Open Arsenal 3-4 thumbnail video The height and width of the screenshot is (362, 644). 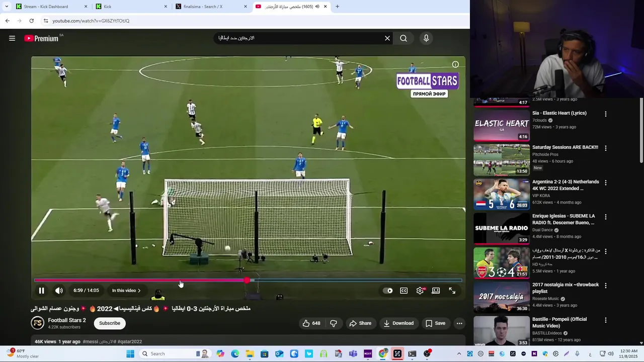(502, 262)
